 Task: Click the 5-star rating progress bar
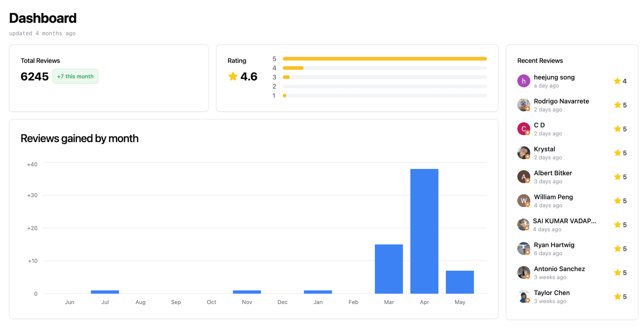pyautogui.click(x=385, y=59)
